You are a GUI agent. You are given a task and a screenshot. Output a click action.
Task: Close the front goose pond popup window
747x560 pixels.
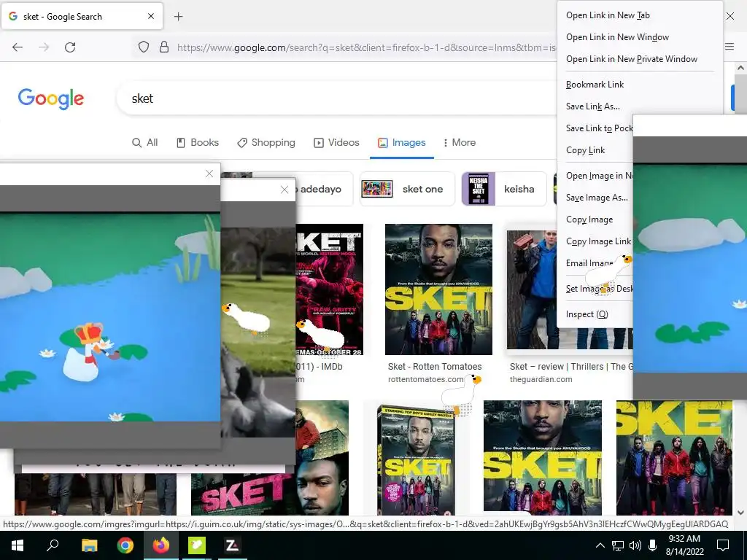point(209,174)
